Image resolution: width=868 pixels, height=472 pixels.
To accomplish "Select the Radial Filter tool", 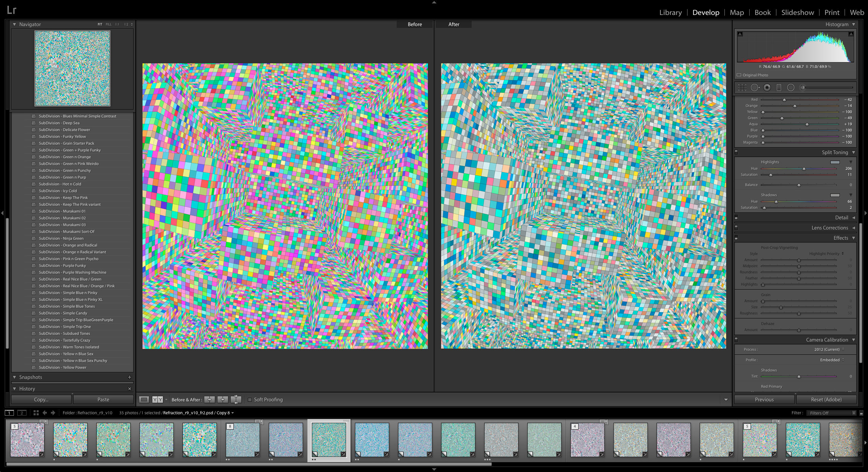I will tap(791, 88).
